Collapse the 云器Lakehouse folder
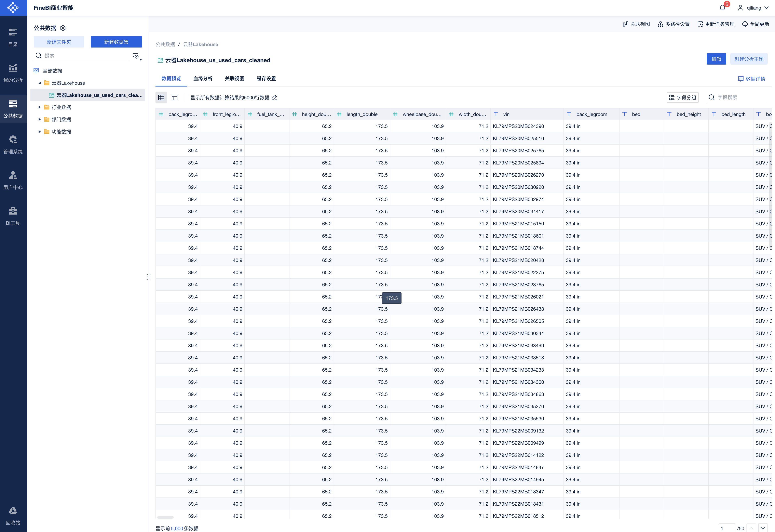The height and width of the screenshot is (532, 775). point(39,83)
